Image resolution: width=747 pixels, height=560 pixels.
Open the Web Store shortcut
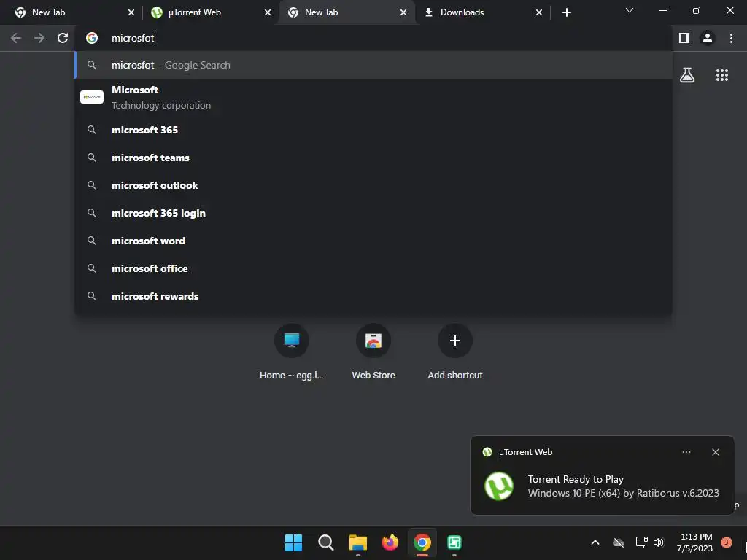[373, 352]
